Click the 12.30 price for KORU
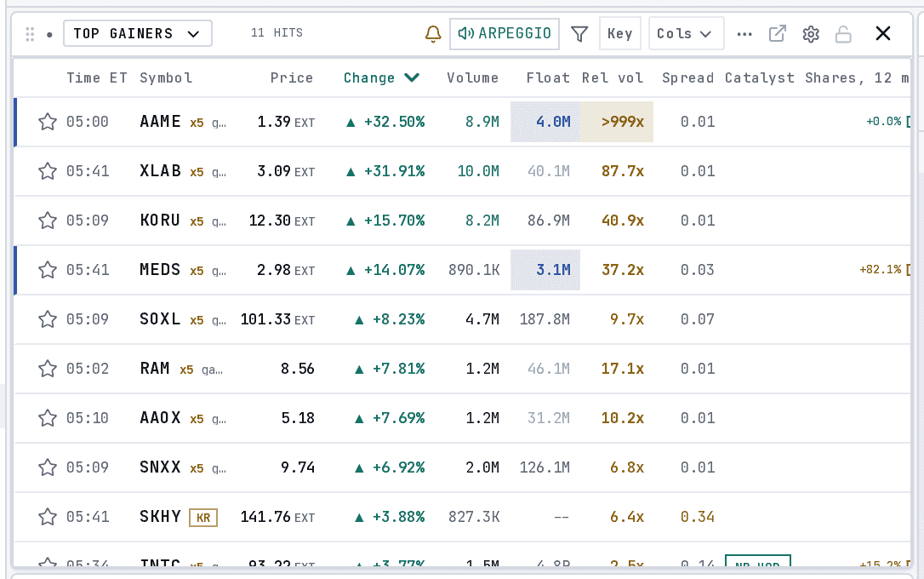Viewport: 924px width, 579px height. tap(270, 221)
